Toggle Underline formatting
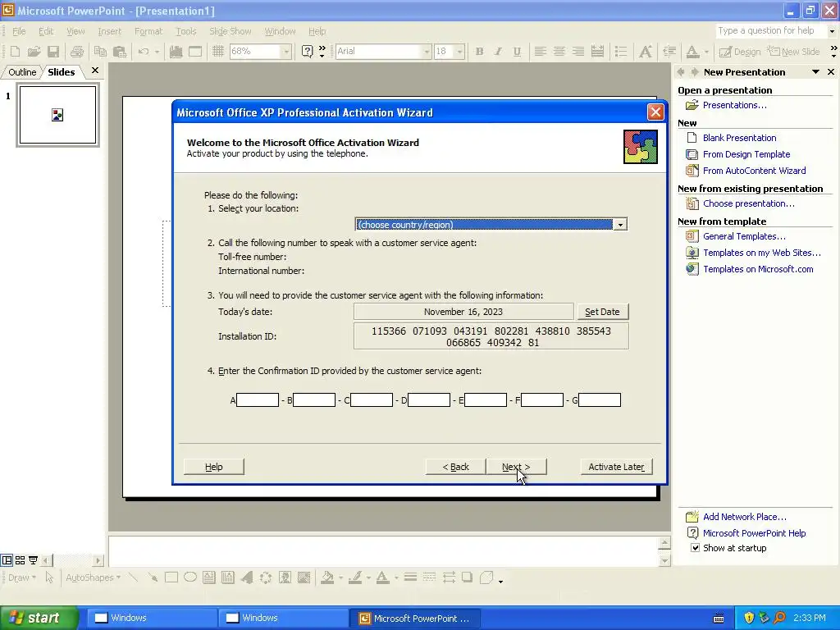 [517, 52]
